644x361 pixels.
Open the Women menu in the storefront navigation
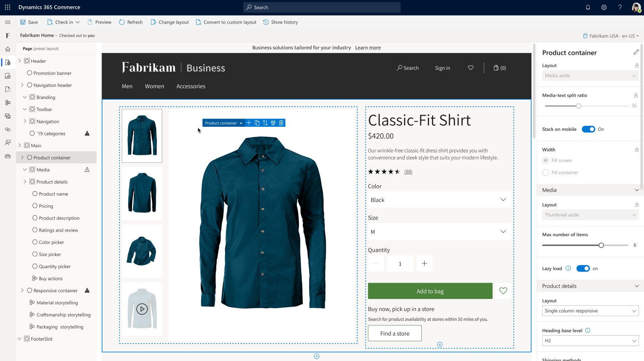point(154,86)
